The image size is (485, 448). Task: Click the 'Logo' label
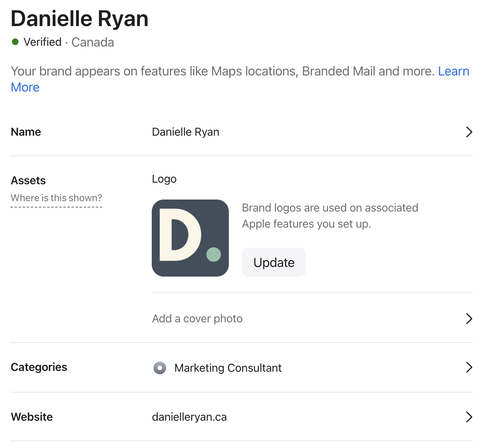[x=164, y=179]
